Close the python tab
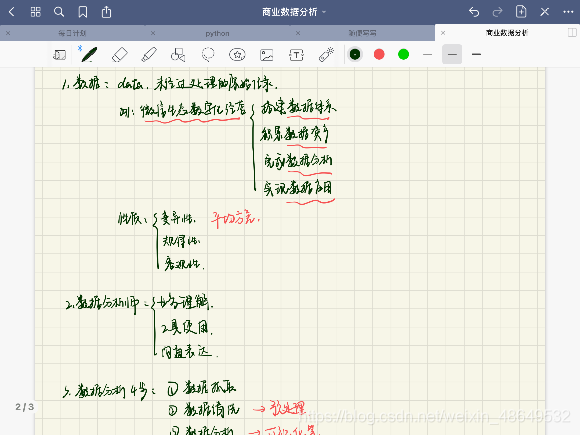 pyautogui.click(x=153, y=33)
